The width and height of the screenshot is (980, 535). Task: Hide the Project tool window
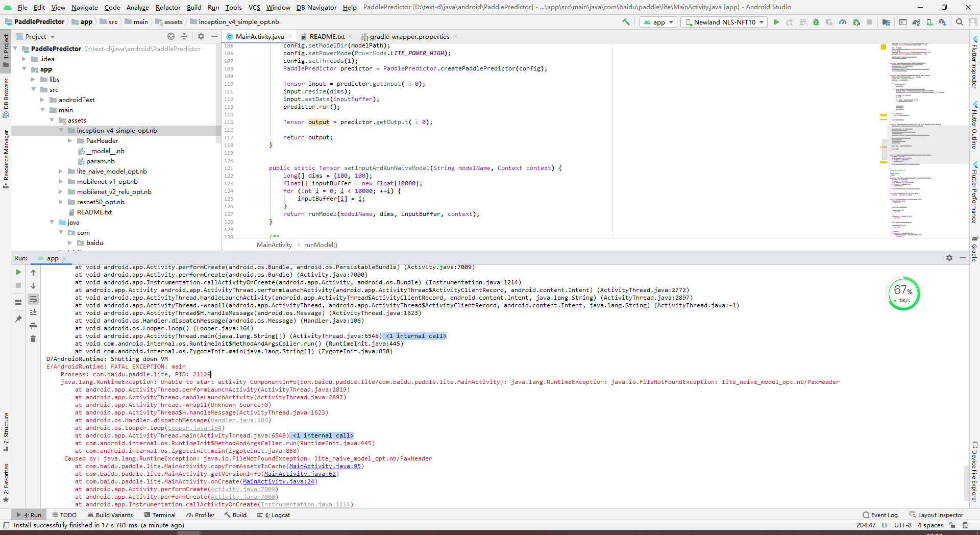tap(214, 36)
